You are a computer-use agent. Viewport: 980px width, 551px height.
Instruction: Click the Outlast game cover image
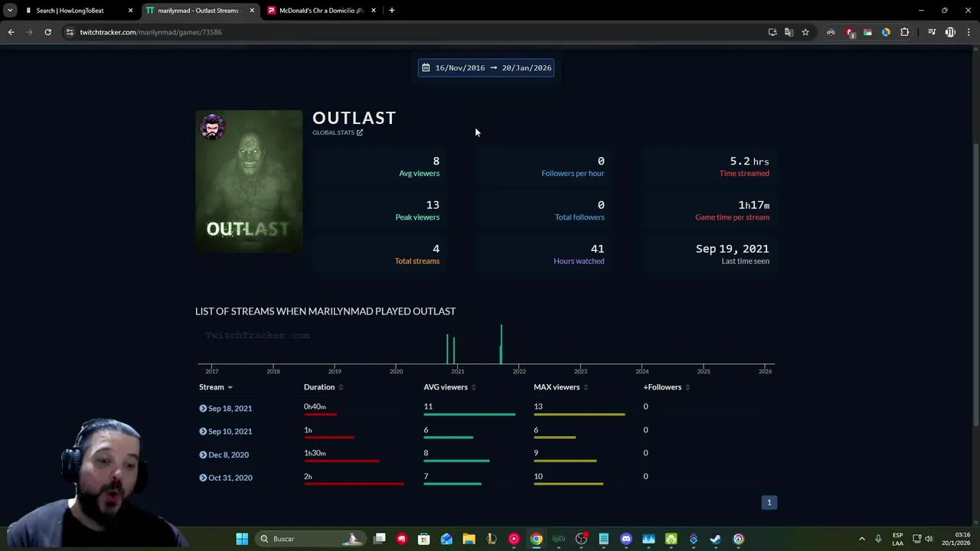point(249,182)
